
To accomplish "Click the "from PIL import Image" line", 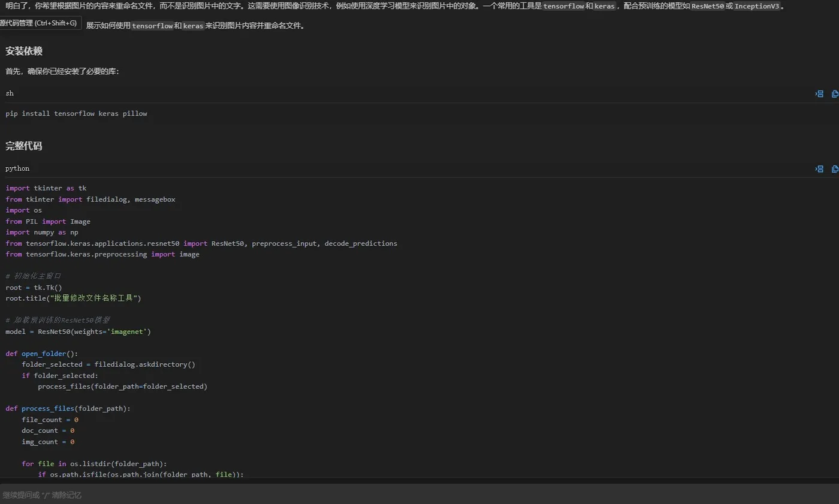I will point(48,221).
